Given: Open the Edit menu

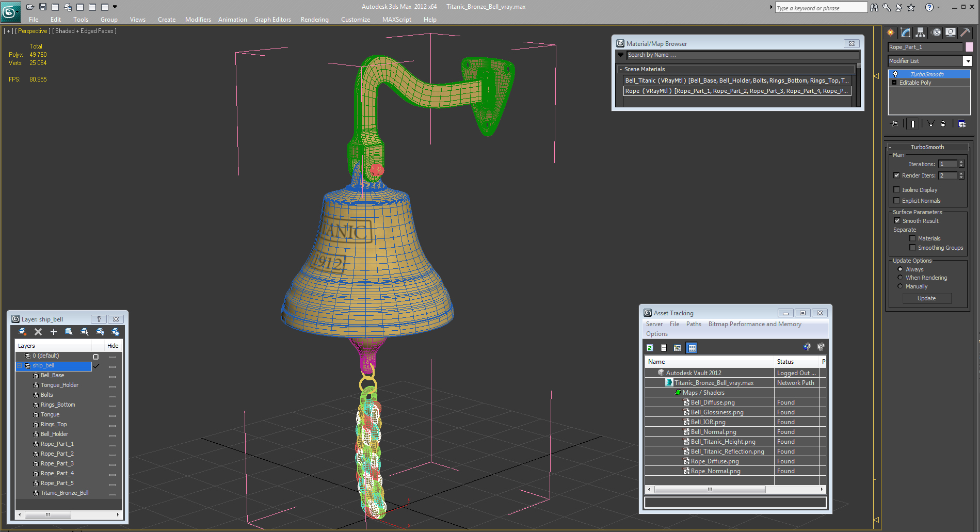Looking at the screenshot, I should (x=56, y=20).
